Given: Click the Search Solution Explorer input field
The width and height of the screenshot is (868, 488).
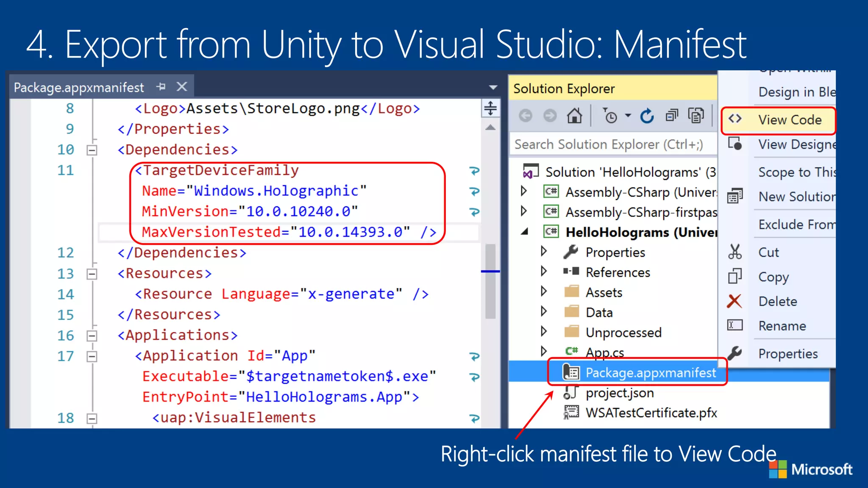Looking at the screenshot, I should (x=613, y=144).
